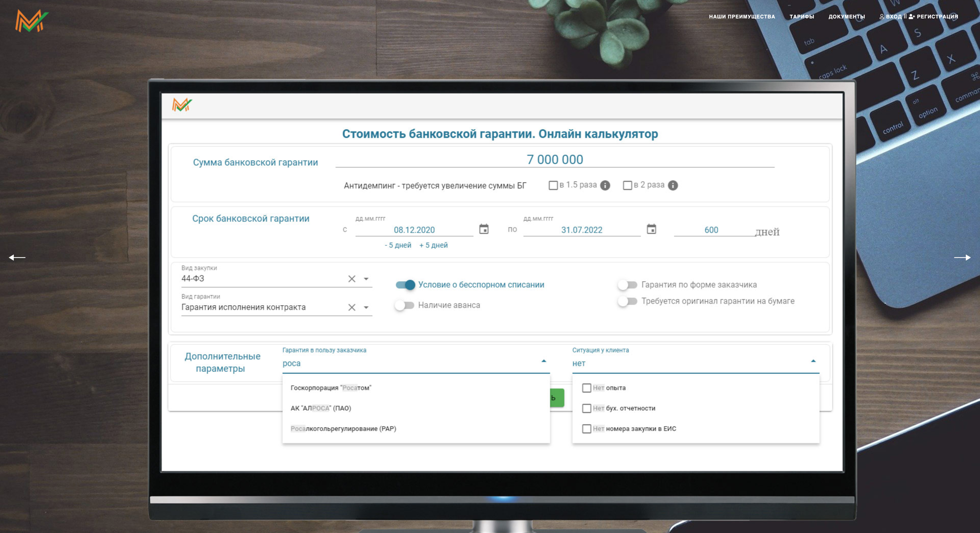Collapse the 'Гарантия в пользу заказчика' list

tap(543, 361)
